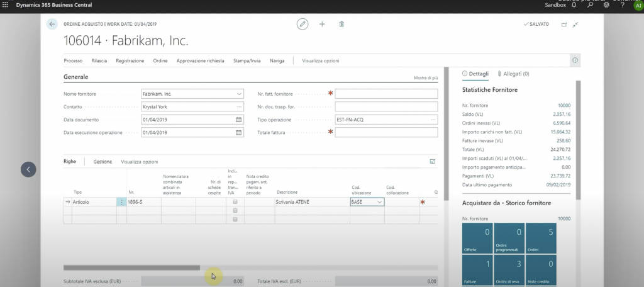644x287 pixels.
Task: Maximize the Righe section icon
Action: pos(433,162)
